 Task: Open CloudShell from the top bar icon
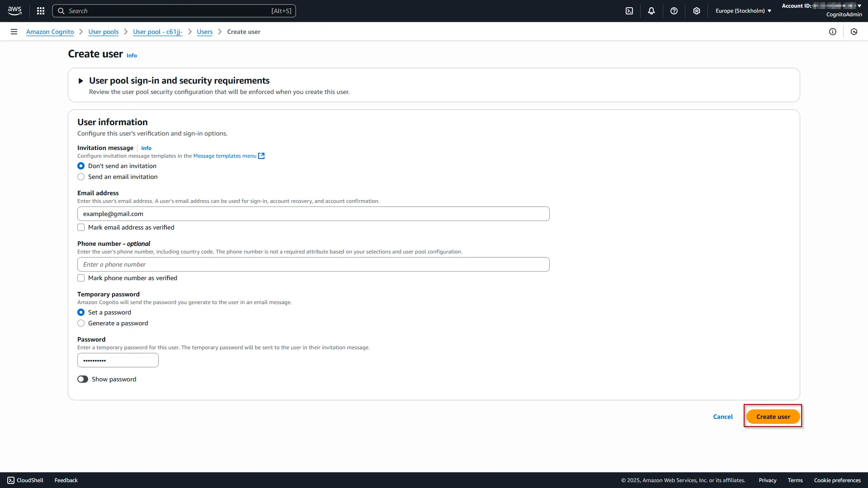pos(629,11)
